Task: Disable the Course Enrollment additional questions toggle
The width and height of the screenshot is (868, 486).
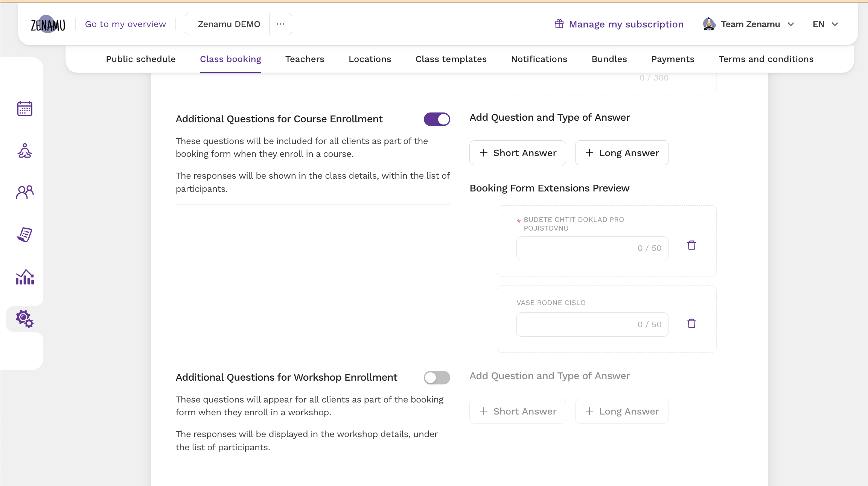Action: [x=436, y=119]
